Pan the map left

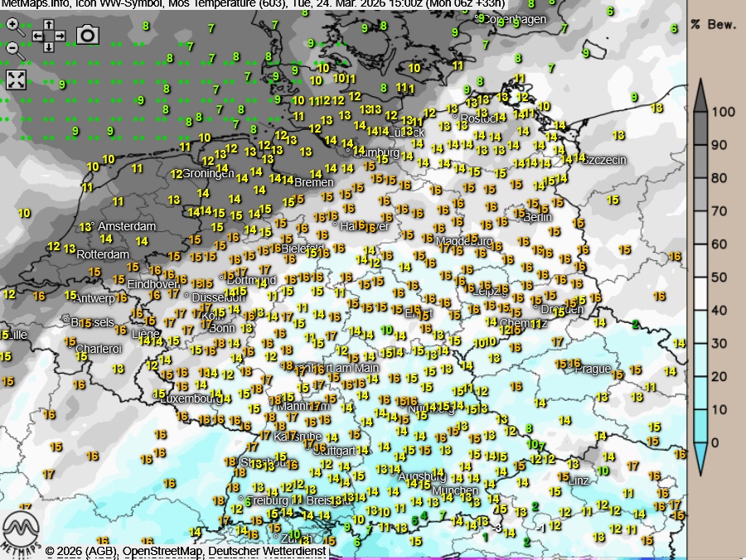(x=37, y=36)
